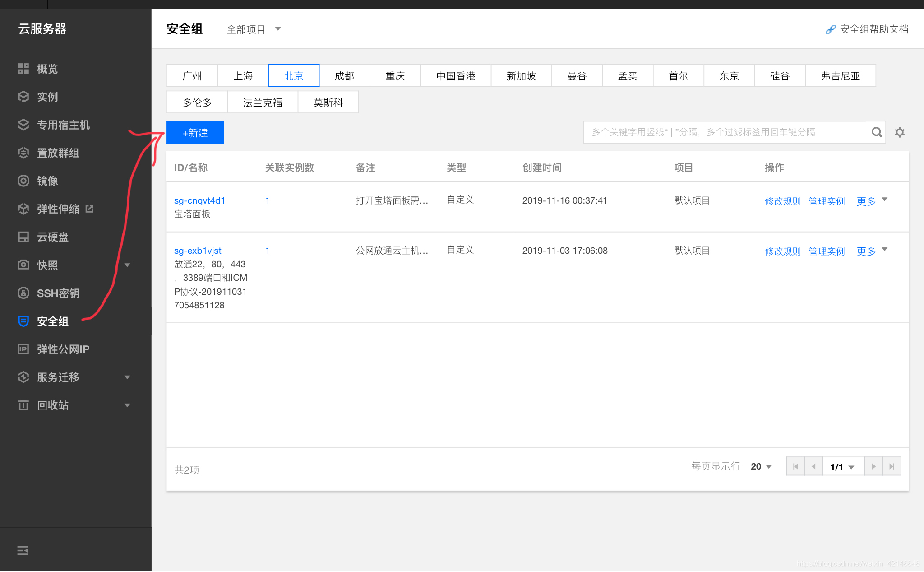This screenshot has width=924, height=572.
Task: Click 管理实例 for sg-exb1vjst
Action: (825, 250)
